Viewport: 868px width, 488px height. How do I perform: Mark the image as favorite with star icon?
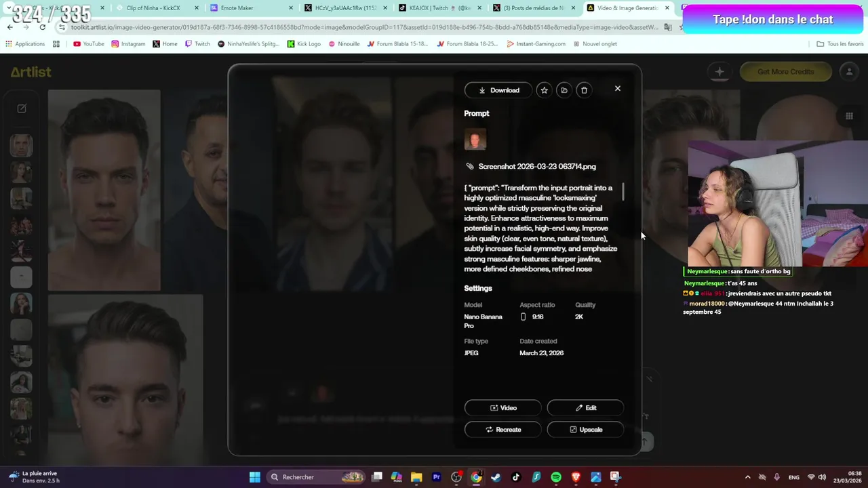pyautogui.click(x=544, y=90)
